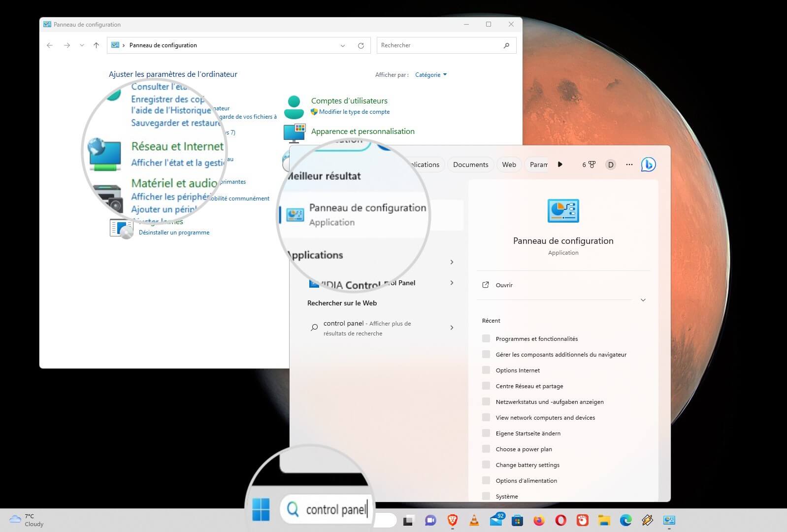Image resolution: width=787 pixels, height=532 pixels.
Task: Refresh the Panneau de configuration address bar
Action: (x=361, y=45)
